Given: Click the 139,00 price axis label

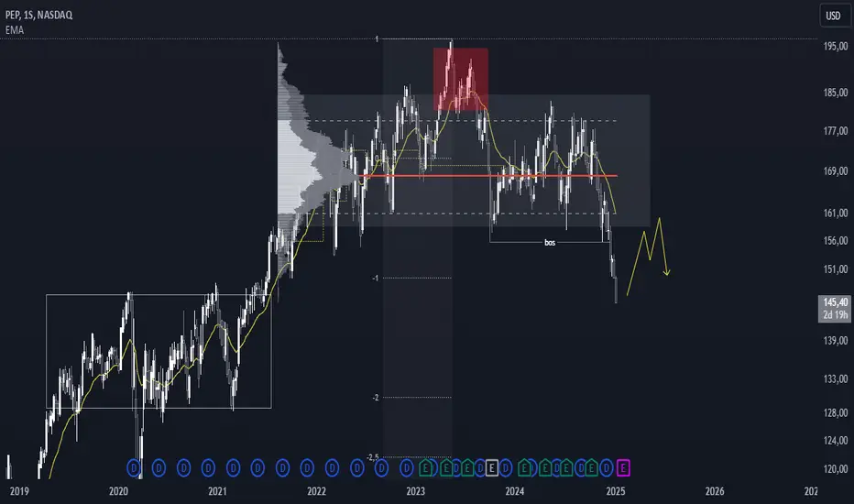Looking at the screenshot, I should [835, 341].
